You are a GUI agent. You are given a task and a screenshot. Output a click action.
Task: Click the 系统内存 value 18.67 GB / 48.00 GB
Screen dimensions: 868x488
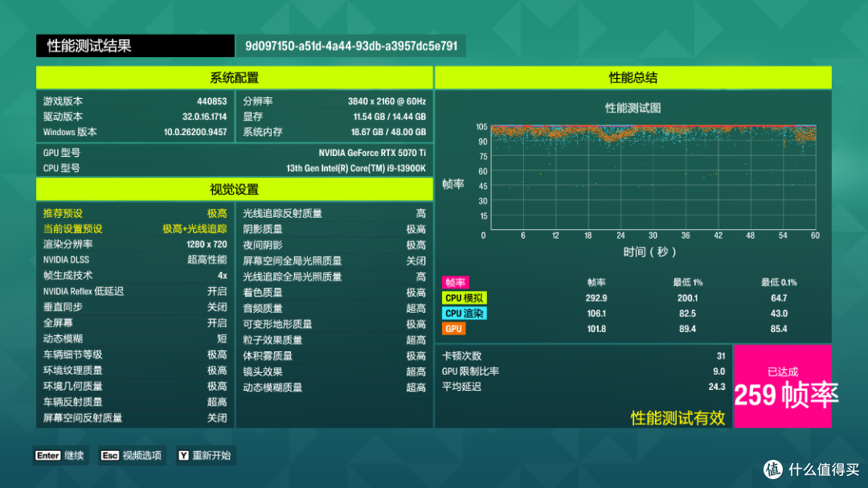[389, 133]
